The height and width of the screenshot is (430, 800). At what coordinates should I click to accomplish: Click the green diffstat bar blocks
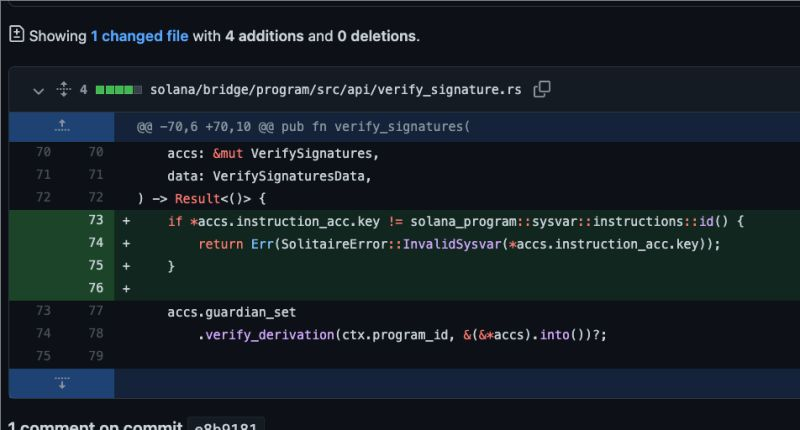118,90
